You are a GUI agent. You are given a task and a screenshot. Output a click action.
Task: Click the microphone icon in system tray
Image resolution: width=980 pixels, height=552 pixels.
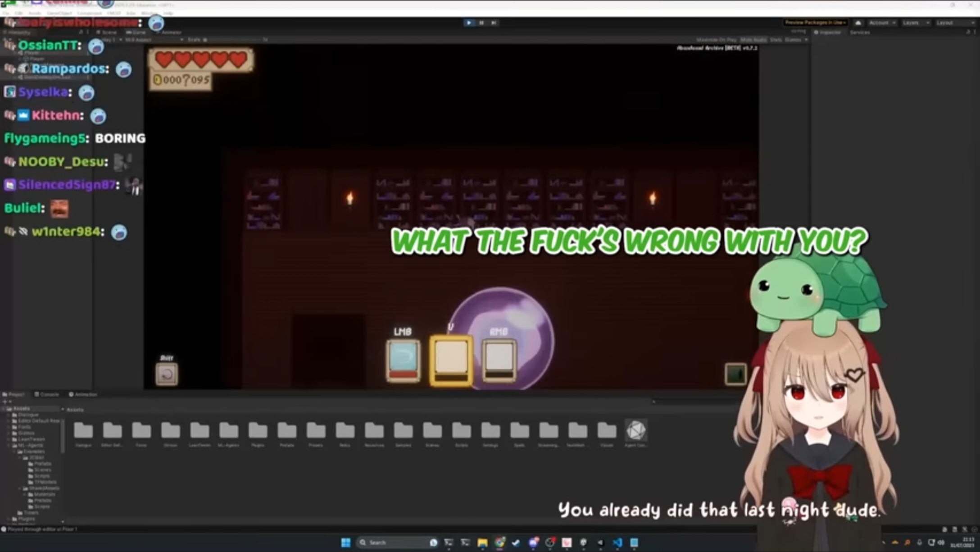point(919,543)
